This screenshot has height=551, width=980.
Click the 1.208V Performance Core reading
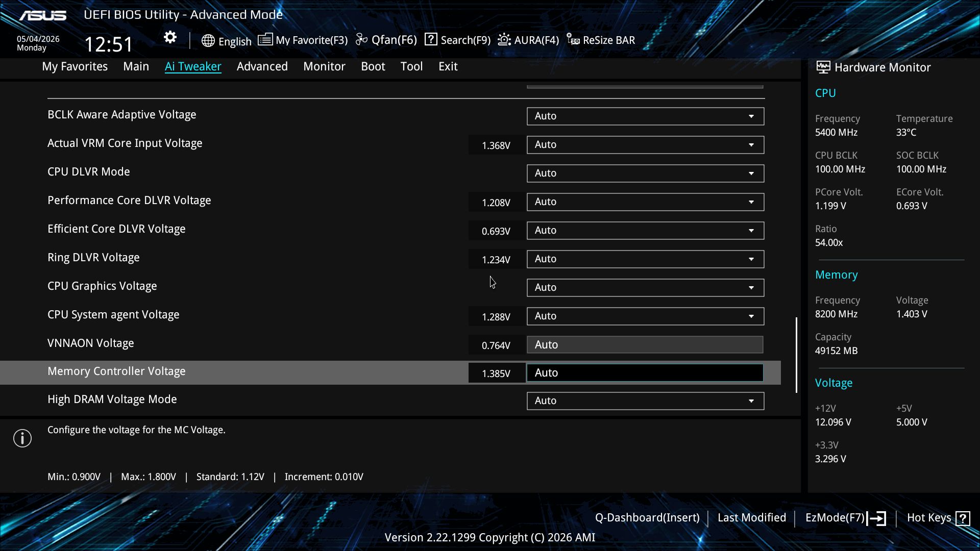click(x=496, y=203)
